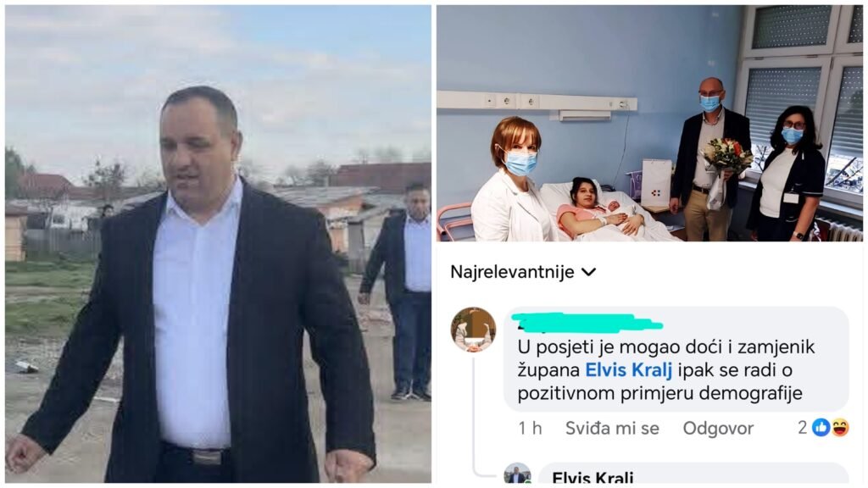The height and width of the screenshot is (488, 868).
Task: Show the reaction count of 2
Action: click(x=803, y=427)
